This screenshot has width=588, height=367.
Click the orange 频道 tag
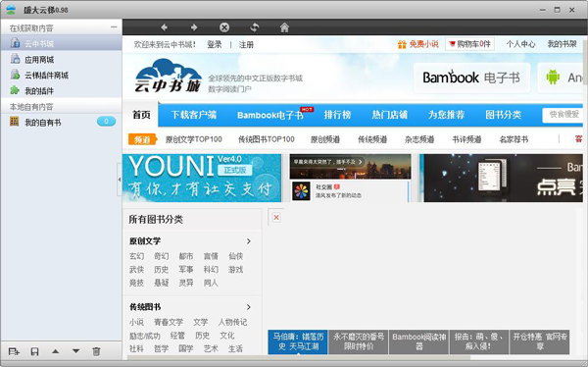click(x=142, y=139)
